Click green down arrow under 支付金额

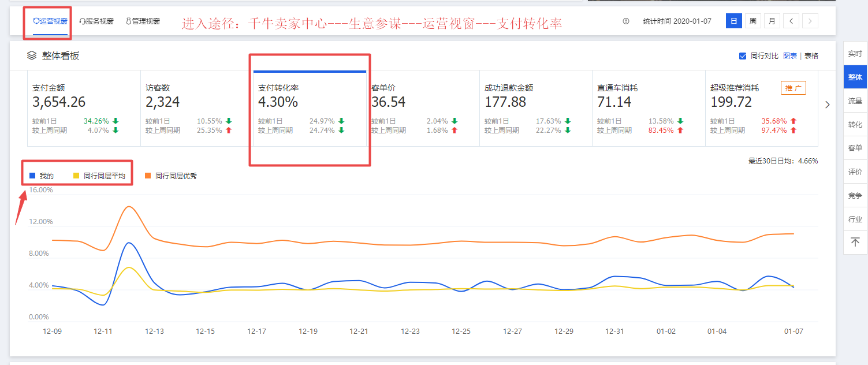pos(116,121)
